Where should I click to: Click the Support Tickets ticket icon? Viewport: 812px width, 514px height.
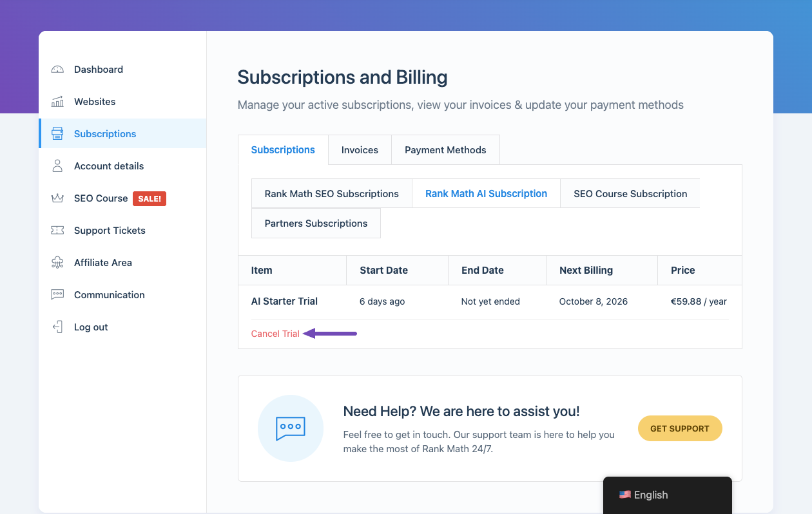coord(57,231)
